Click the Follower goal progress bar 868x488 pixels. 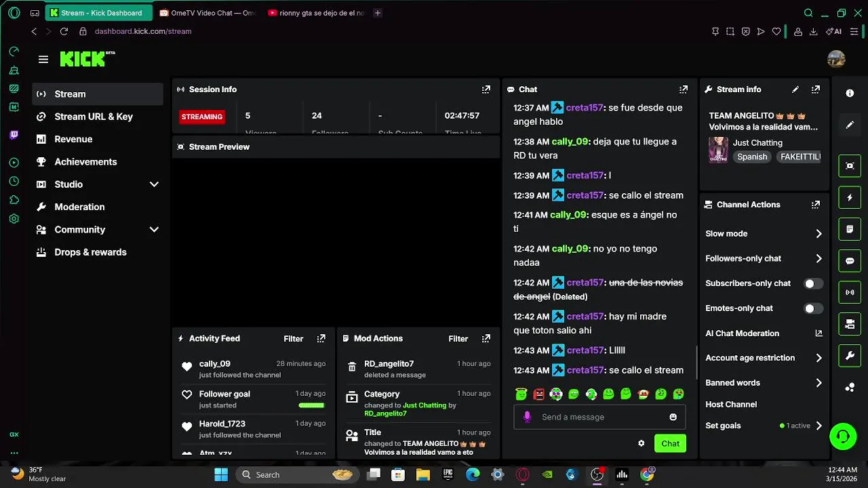tap(311, 405)
